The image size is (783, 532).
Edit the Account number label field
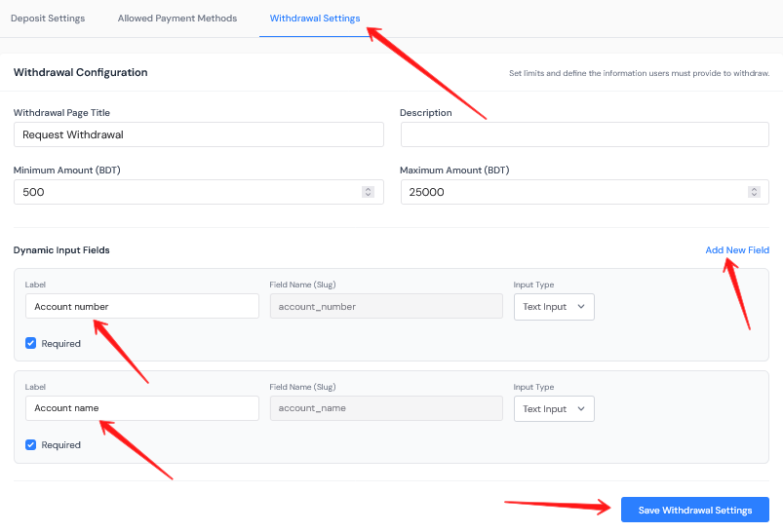[142, 306]
